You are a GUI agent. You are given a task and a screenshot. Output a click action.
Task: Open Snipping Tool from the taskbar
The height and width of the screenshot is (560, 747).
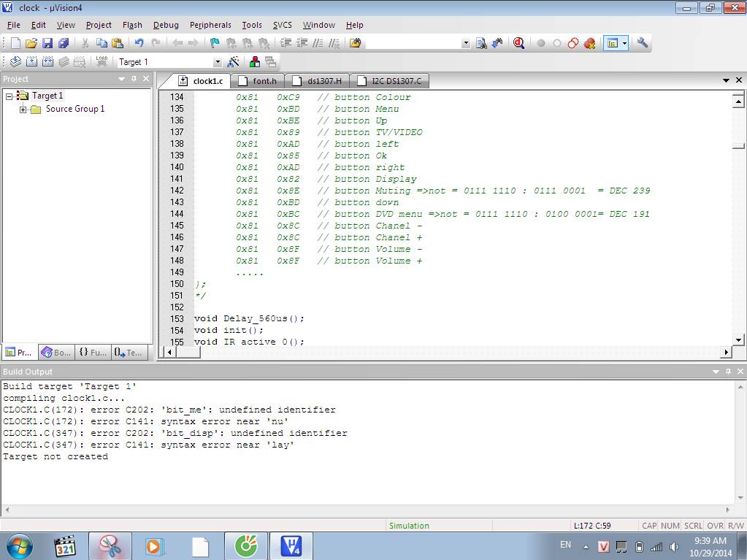[110, 546]
